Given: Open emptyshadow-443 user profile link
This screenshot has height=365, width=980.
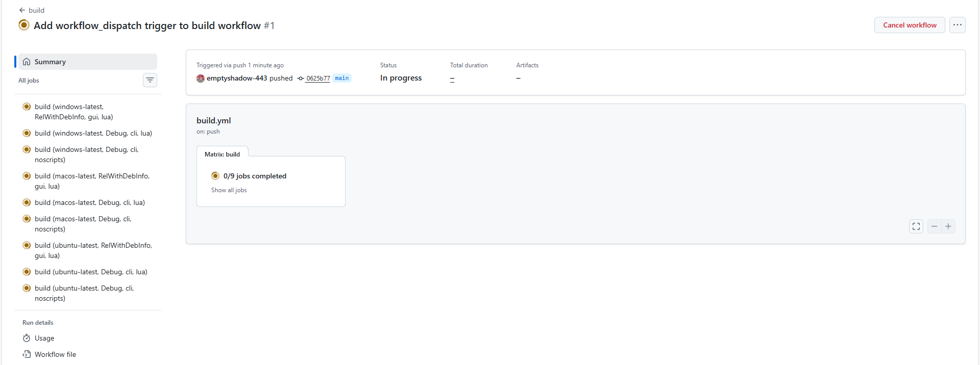Looking at the screenshot, I should tap(236, 78).
